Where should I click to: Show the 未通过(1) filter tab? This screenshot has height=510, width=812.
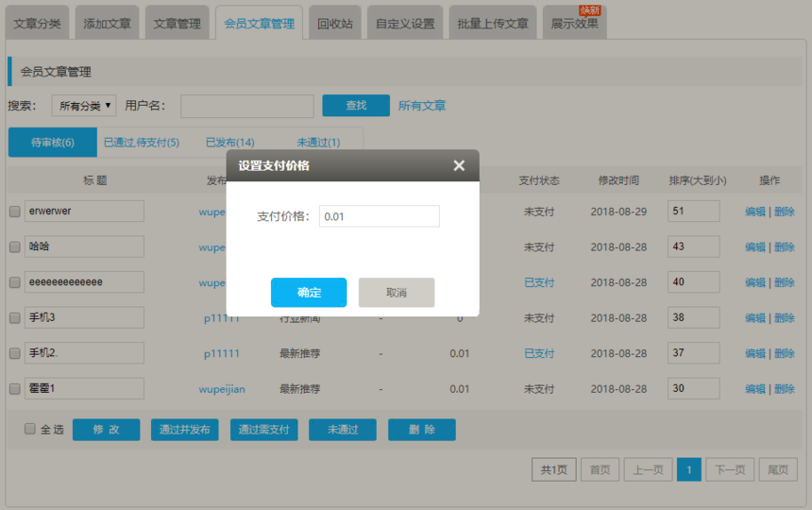coord(318,143)
